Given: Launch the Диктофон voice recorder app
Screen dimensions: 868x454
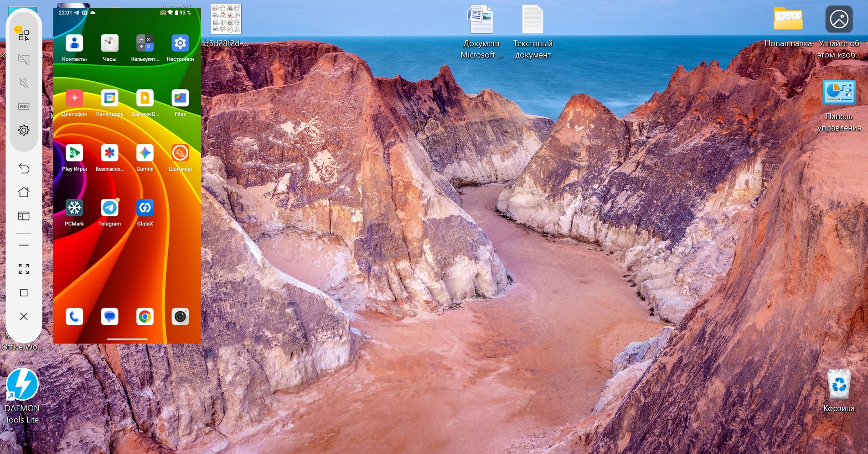Looking at the screenshot, I should [74, 98].
